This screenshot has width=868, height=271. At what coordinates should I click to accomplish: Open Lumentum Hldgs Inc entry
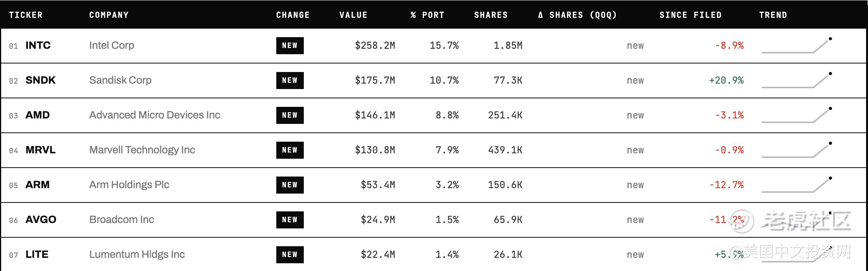(x=137, y=254)
